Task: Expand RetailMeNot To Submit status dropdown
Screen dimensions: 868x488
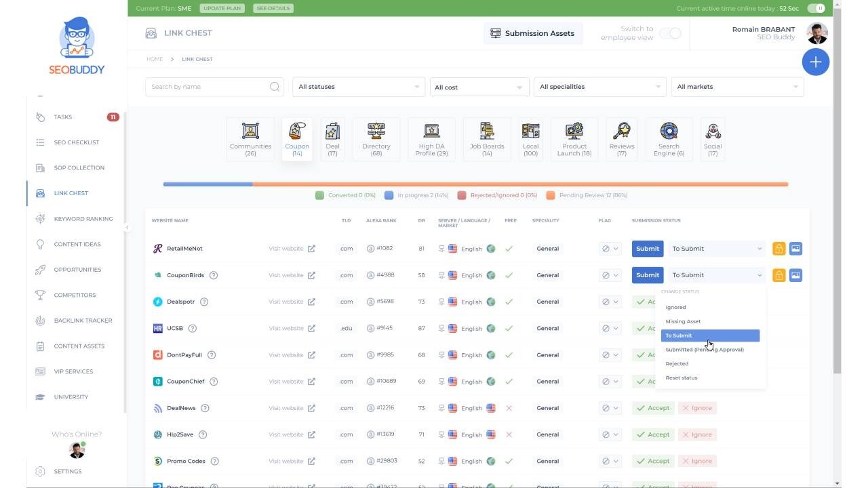Action: 717,249
